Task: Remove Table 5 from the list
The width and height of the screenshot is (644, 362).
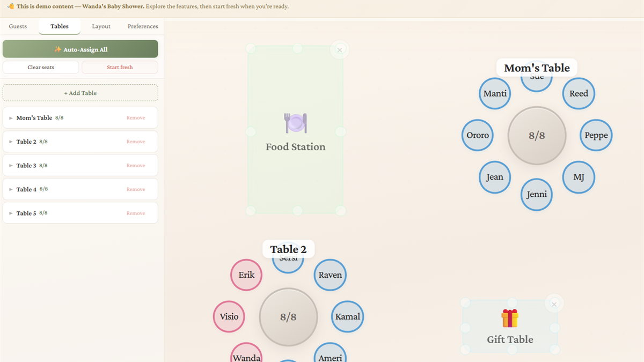Action: tap(136, 213)
